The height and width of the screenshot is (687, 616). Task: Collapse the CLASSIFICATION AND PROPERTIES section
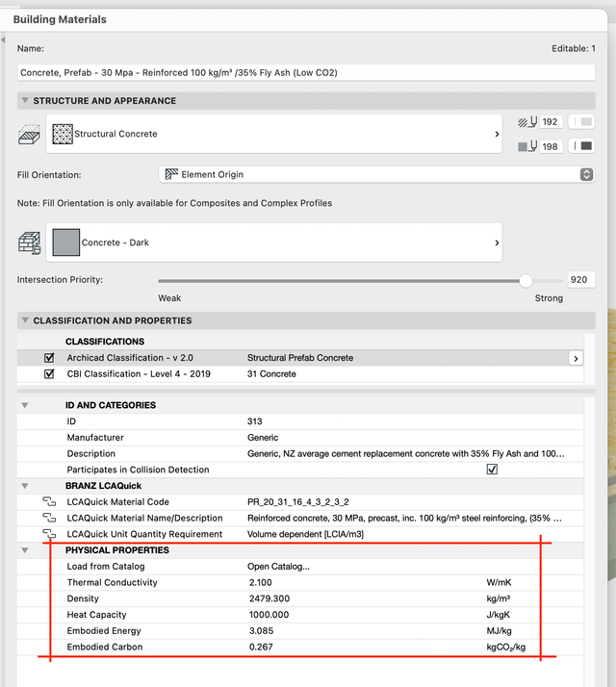tap(25, 320)
